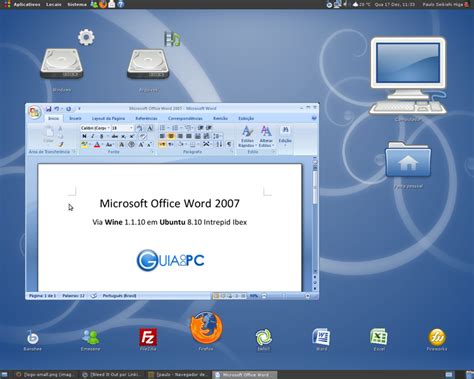Open the Área de Transferência dialog launcher
This screenshot has height=379, width=474.
point(74,152)
